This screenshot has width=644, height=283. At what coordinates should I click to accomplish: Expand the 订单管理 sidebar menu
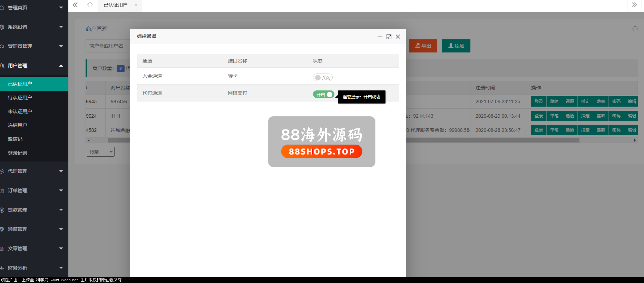coord(34,191)
